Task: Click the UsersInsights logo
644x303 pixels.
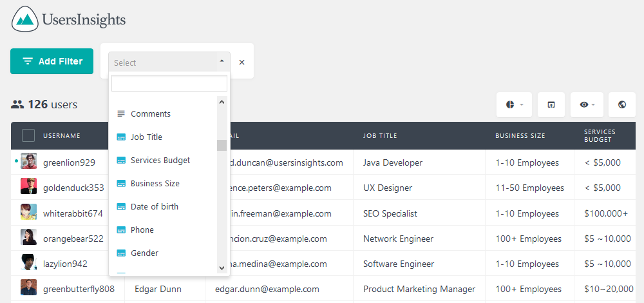Action: click(69, 19)
